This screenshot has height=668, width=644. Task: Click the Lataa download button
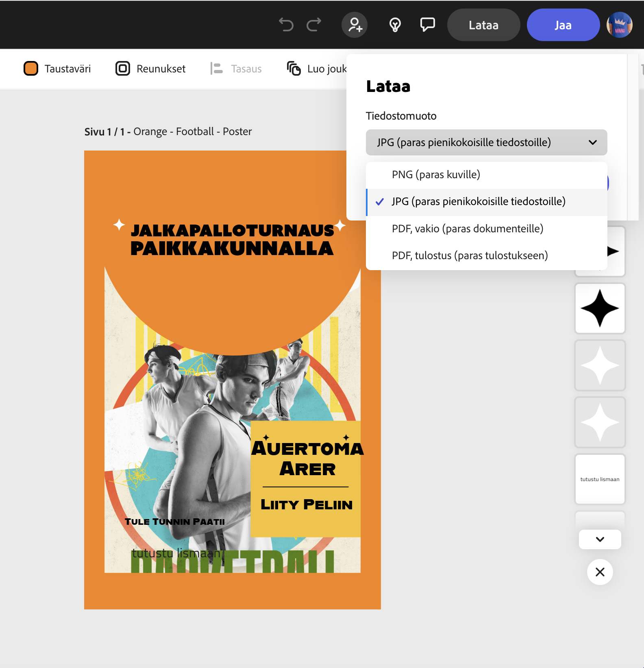point(483,25)
